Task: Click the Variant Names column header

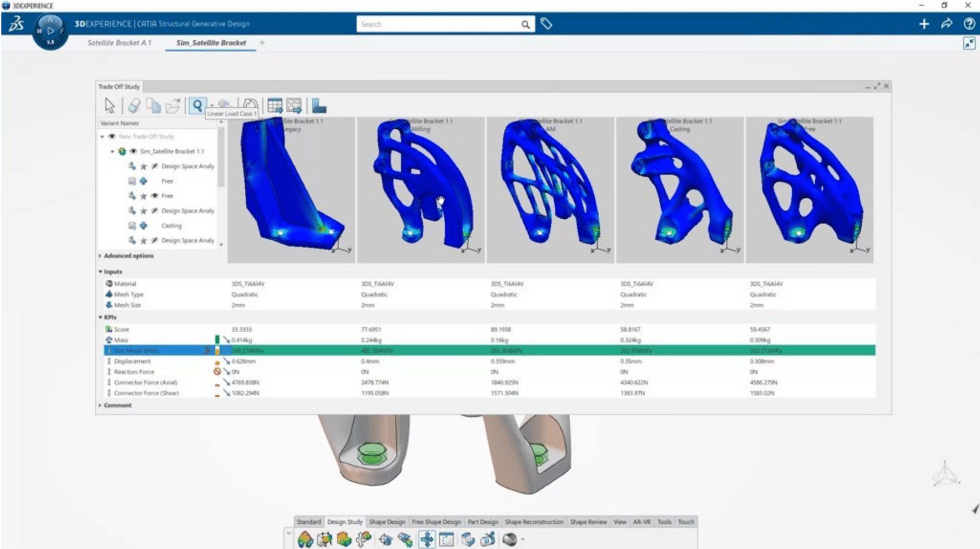Action: coord(158,123)
